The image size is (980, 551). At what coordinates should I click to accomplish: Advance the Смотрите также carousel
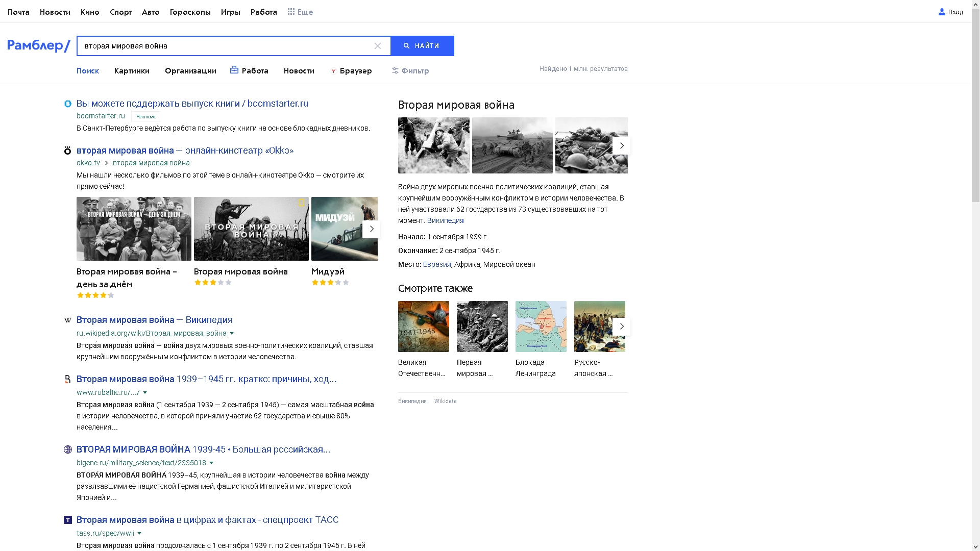pyautogui.click(x=621, y=327)
